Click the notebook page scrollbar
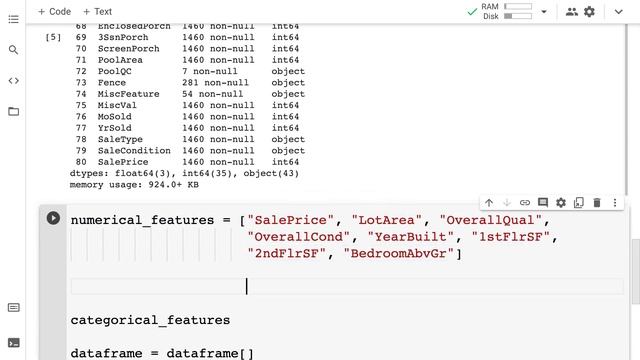Screen dimensions: 640x360 (636, 271)
